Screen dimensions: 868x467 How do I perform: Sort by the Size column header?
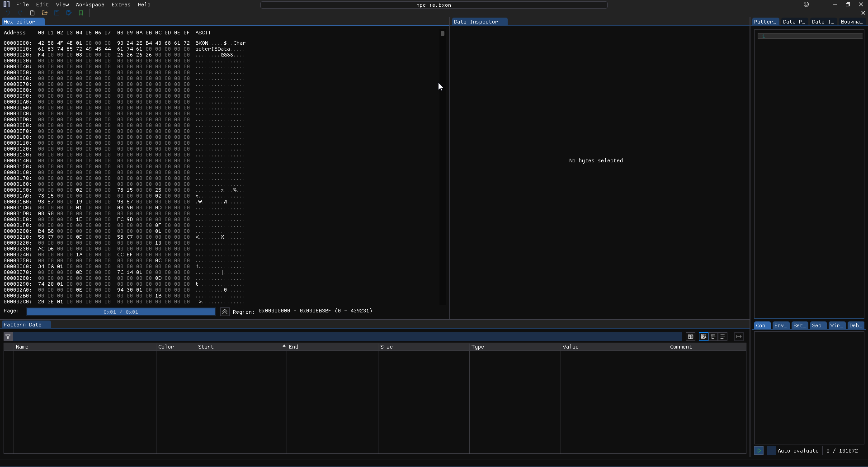point(424,347)
